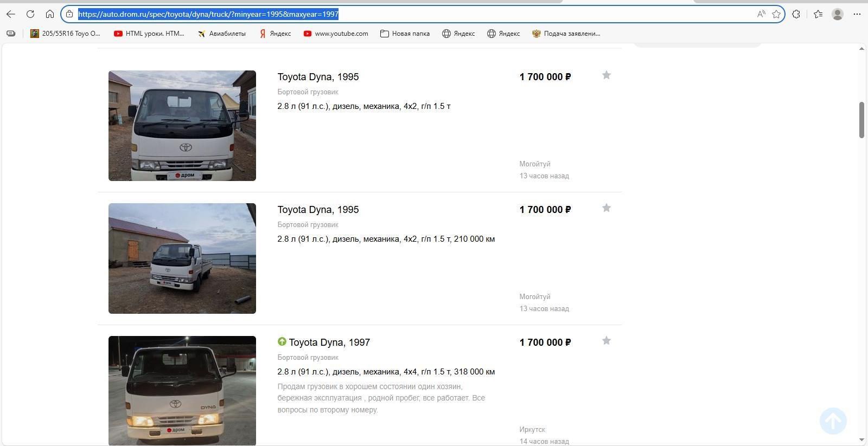Open the Авиабилеты bookmark
The image size is (868, 446).
pyautogui.click(x=221, y=34)
